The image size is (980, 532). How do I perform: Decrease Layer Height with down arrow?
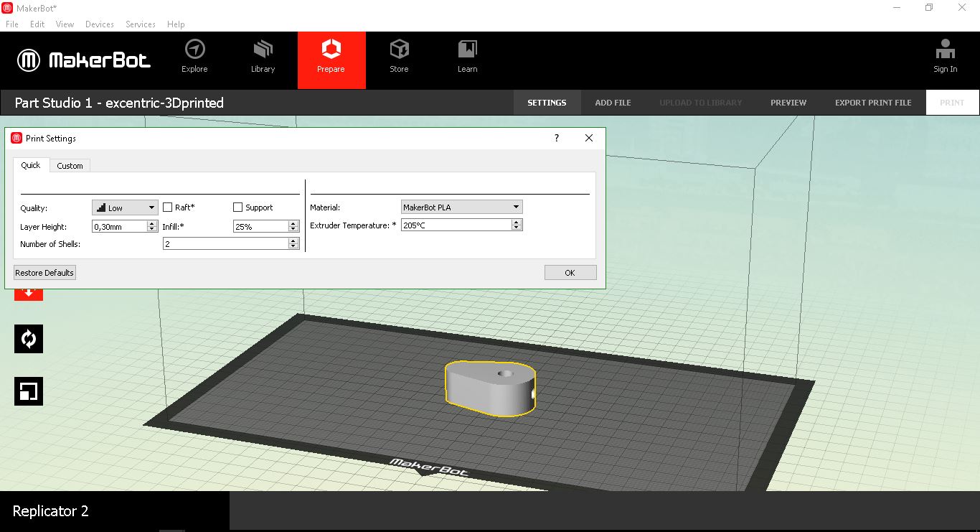click(152, 229)
